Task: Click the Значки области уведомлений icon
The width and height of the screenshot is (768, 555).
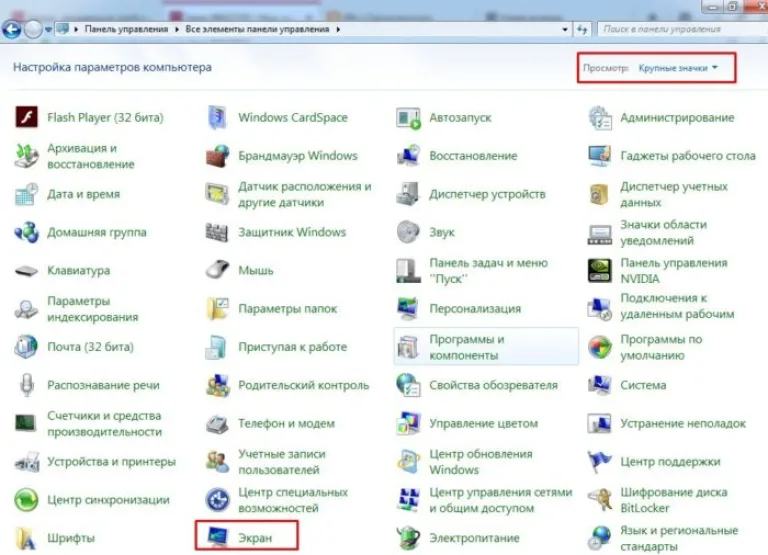Action: (x=600, y=233)
